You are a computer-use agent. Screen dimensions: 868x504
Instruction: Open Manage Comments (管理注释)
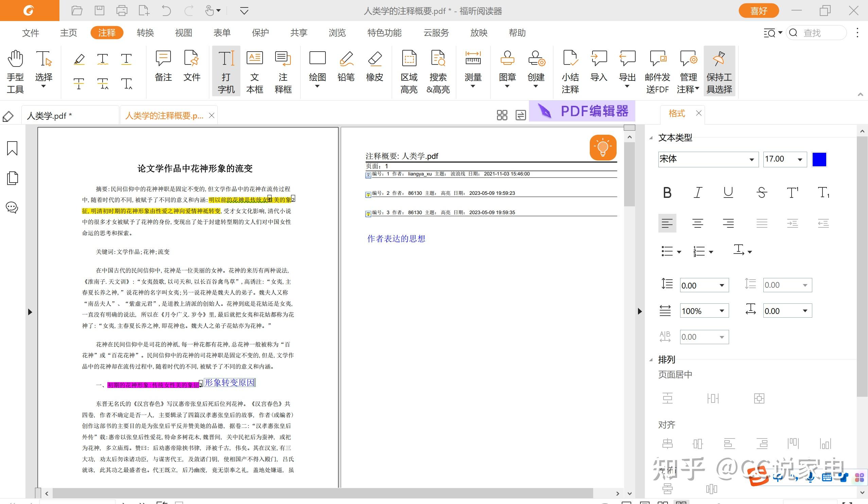[x=688, y=72]
